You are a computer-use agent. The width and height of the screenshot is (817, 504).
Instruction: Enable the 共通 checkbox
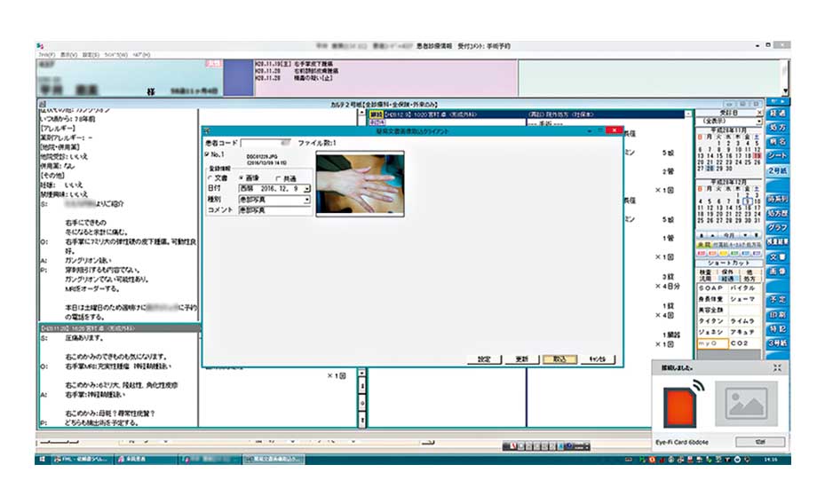coord(278,177)
